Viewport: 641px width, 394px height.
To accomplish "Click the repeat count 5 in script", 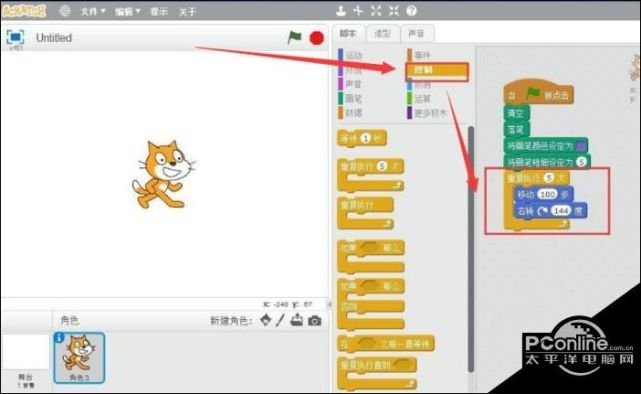I will (x=549, y=178).
